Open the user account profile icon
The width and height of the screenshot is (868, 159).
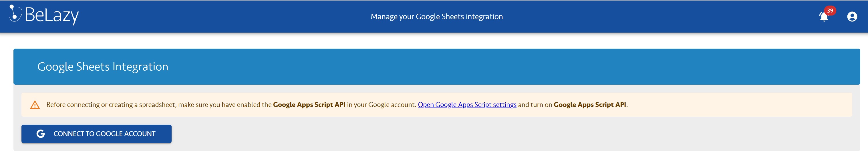[x=852, y=17]
